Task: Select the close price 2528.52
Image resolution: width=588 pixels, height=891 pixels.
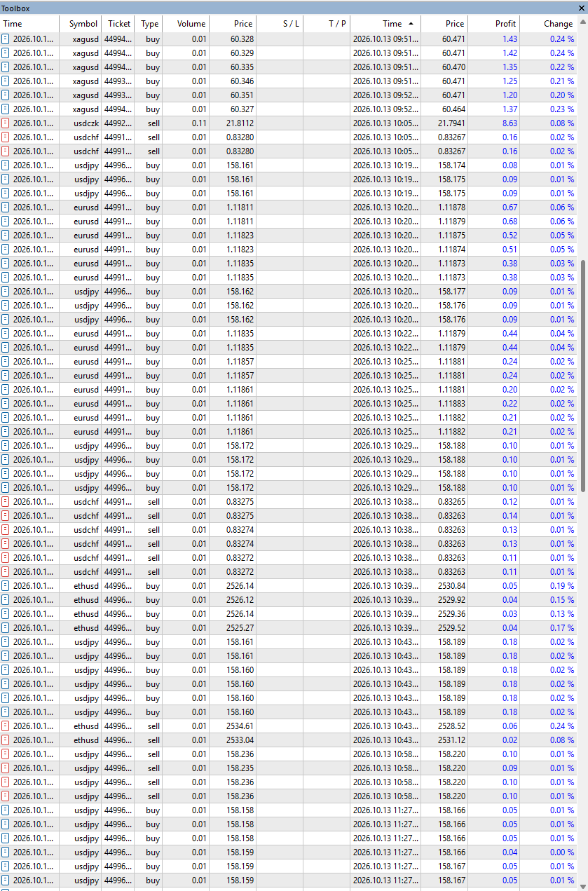Action: (x=451, y=726)
